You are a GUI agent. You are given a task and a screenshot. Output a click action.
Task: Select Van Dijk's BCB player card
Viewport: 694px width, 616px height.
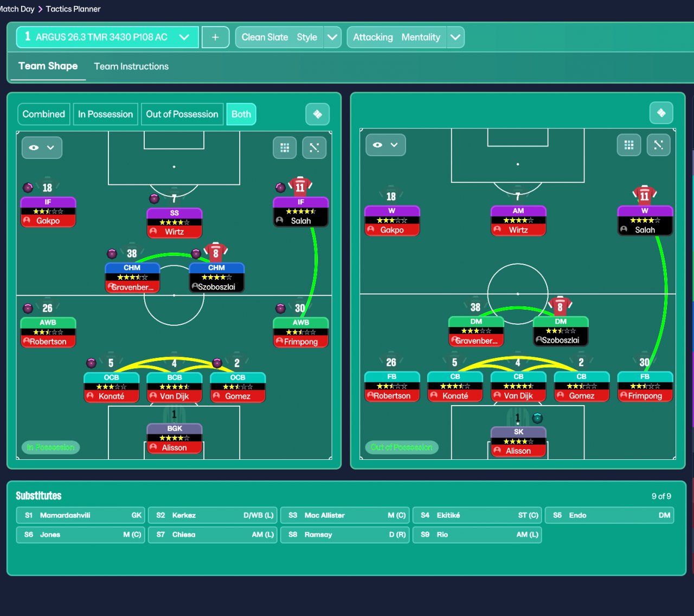(175, 387)
